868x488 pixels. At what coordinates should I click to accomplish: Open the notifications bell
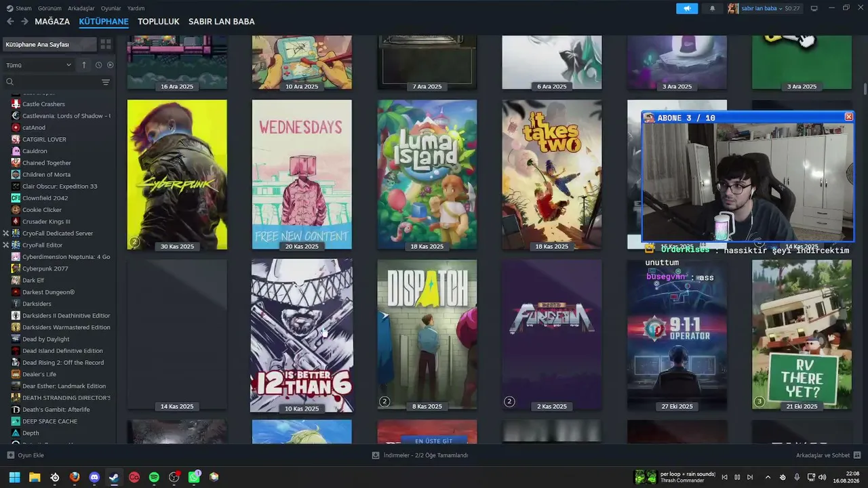[712, 8]
